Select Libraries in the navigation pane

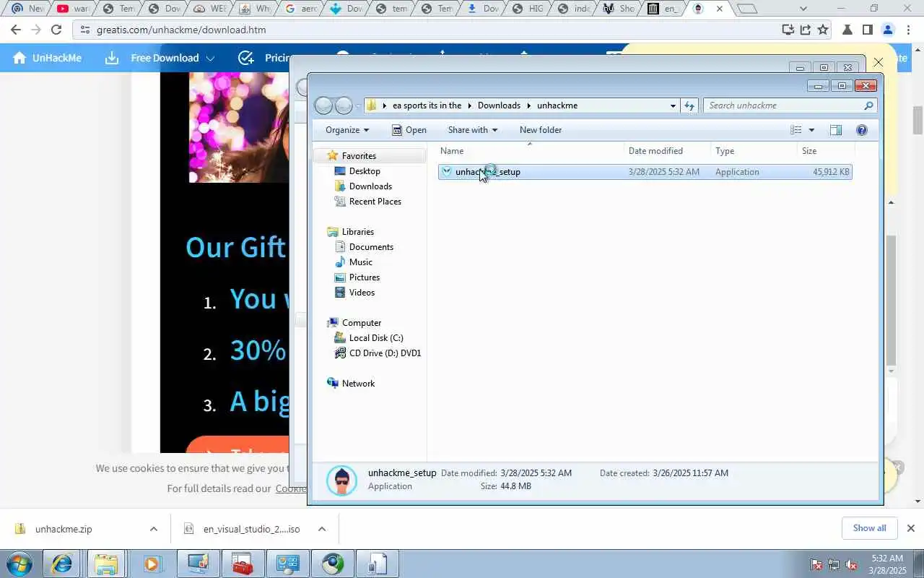pos(357,232)
